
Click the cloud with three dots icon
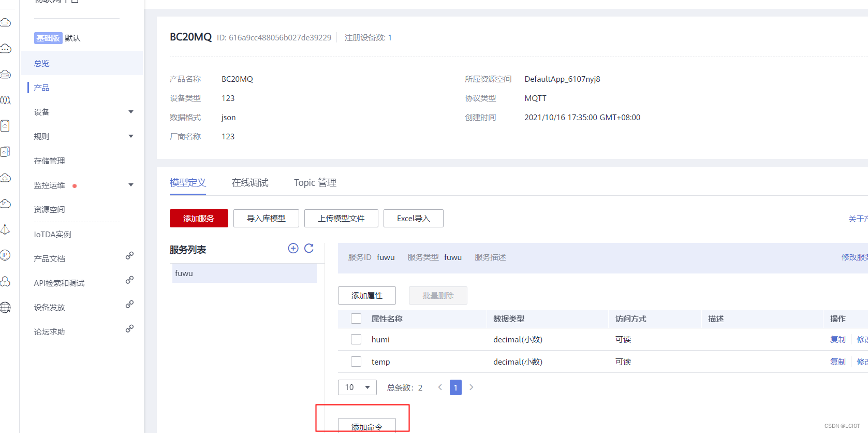pyautogui.click(x=5, y=48)
